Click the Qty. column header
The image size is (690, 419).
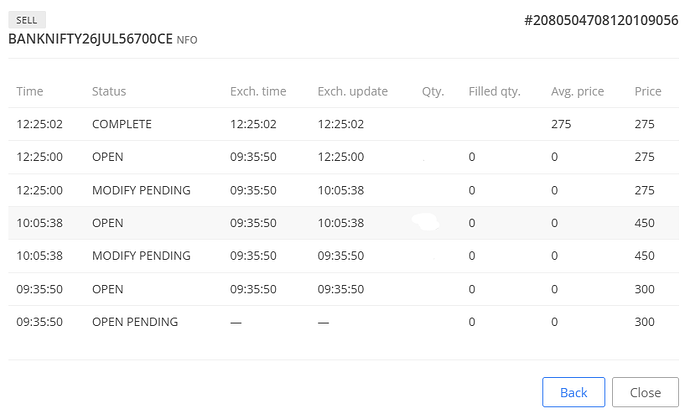click(x=433, y=92)
